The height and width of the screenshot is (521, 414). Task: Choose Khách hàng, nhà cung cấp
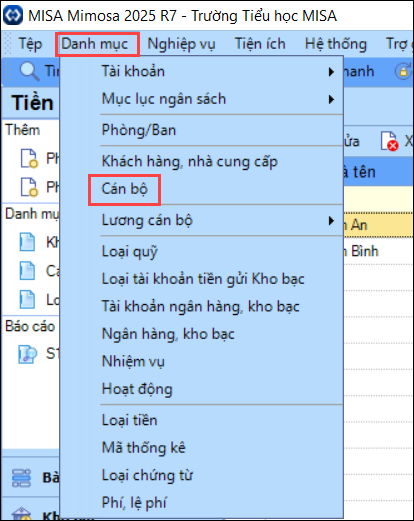click(x=202, y=161)
